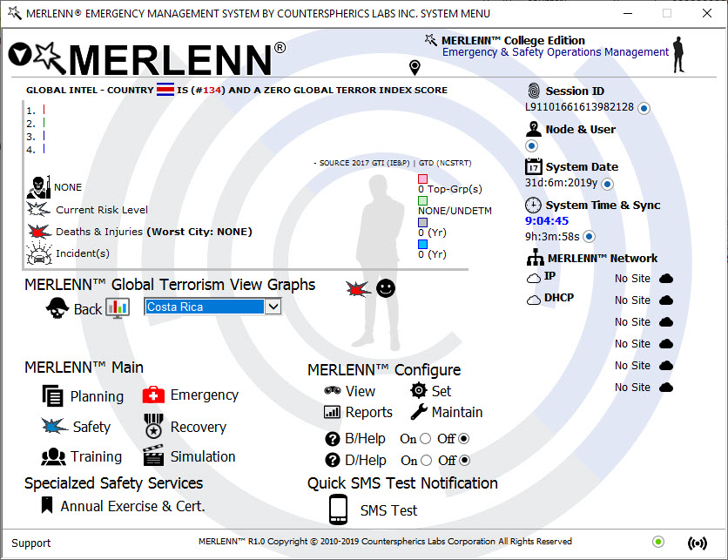728x560 pixels.
Task: Open the Recovery module
Action: coord(199,427)
